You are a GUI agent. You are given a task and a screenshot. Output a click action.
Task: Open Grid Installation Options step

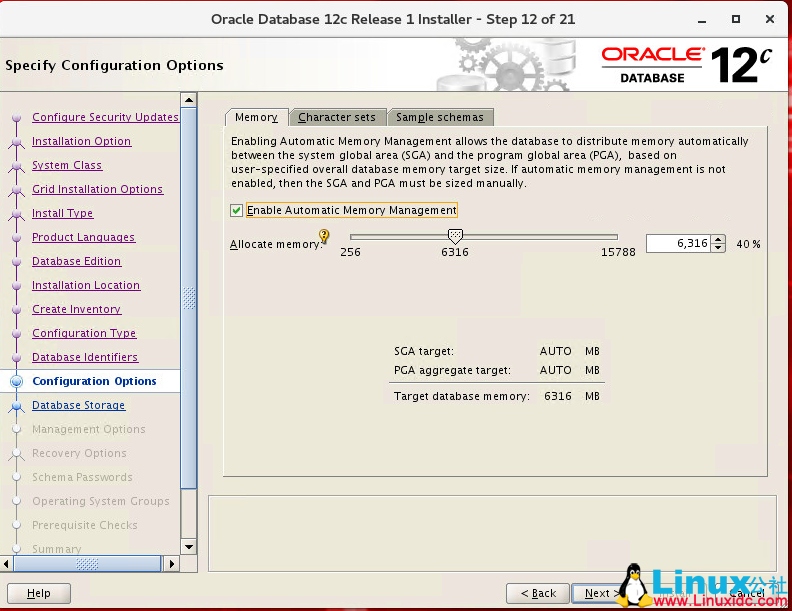(x=97, y=189)
